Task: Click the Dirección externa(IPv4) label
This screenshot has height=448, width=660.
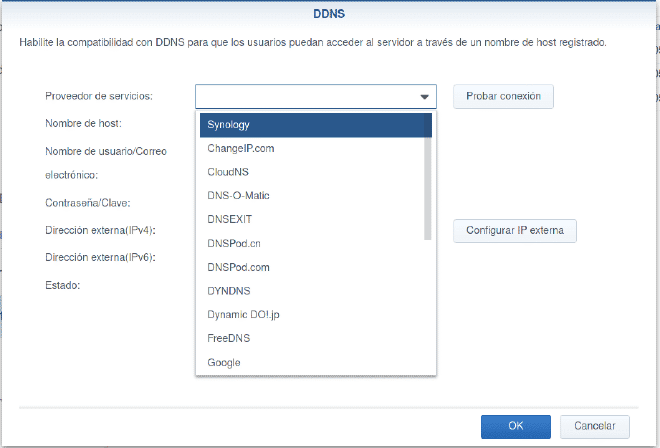Action: point(101,231)
